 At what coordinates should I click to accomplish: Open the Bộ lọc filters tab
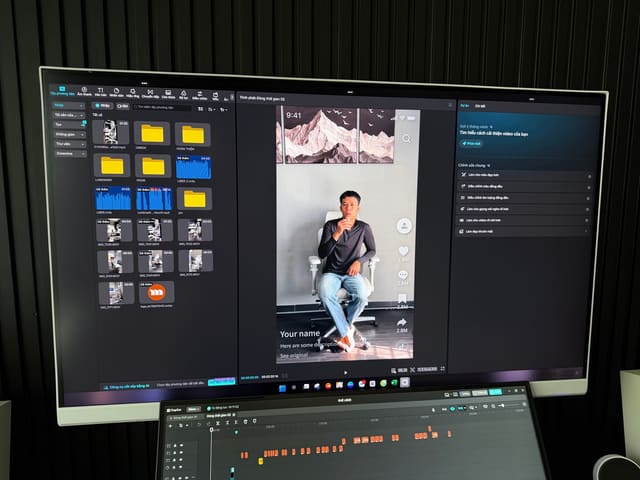pyautogui.click(x=184, y=95)
